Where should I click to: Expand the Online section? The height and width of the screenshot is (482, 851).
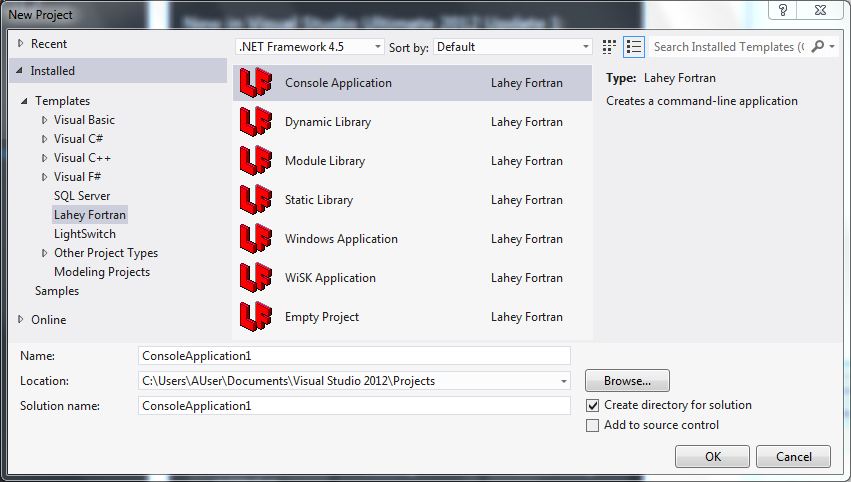point(21,319)
